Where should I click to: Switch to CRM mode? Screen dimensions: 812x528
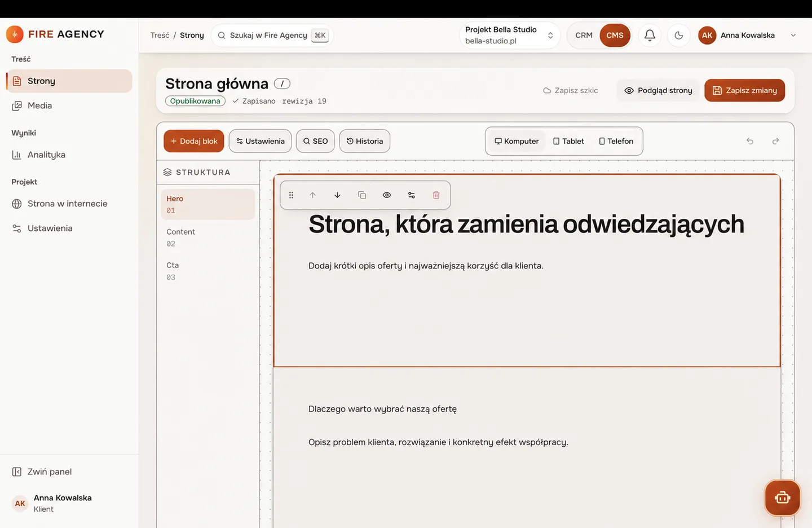pyautogui.click(x=584, y=35)
